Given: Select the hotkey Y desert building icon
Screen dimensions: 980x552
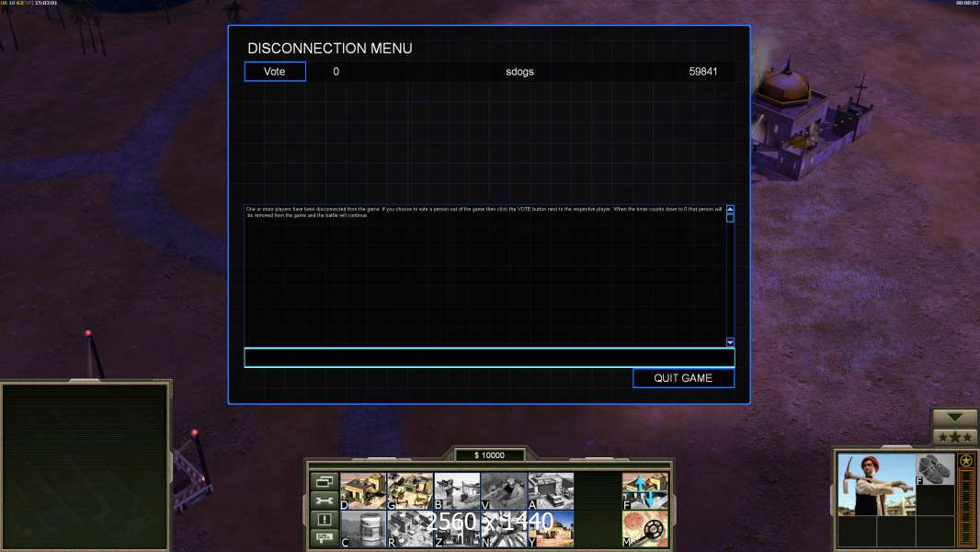Looking at the screenshot, I should (x=551, y=529).
